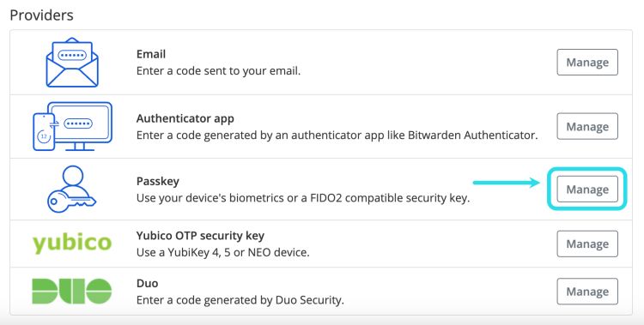
Task: Open Manage for Authenticator app
Action: [x=587, y=126]
